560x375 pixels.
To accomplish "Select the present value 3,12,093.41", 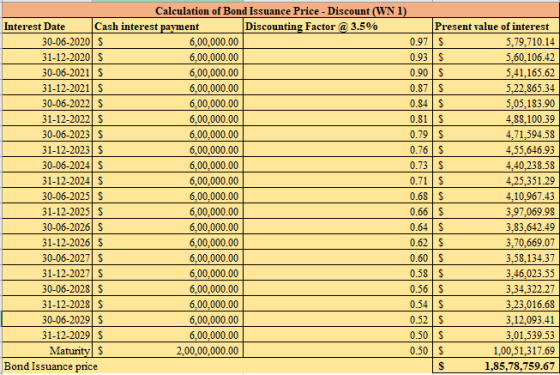I will click(496, 320).
